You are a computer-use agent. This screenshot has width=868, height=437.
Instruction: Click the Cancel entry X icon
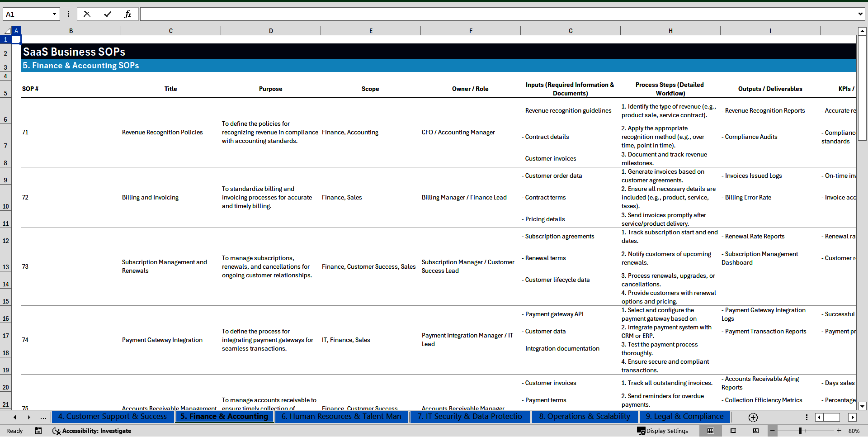point(87,14)
